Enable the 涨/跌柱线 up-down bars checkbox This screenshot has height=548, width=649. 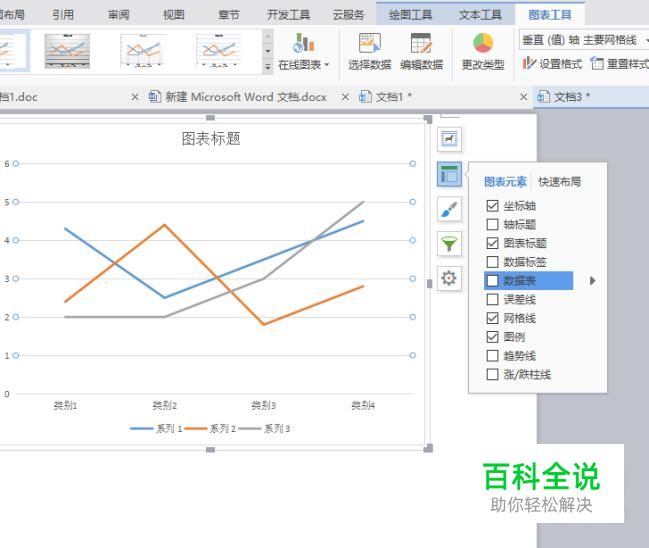(492, 374)
